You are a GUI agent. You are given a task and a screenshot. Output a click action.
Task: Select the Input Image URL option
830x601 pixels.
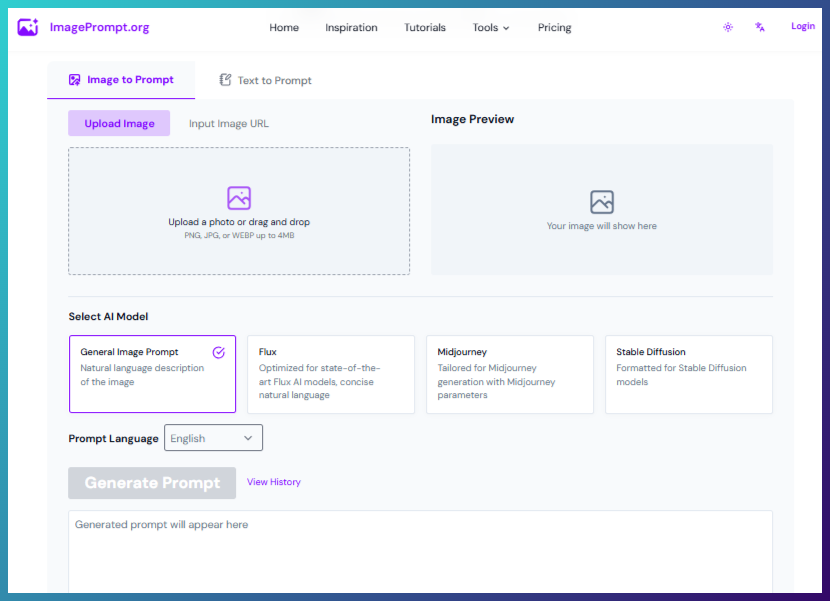[x=229, y=123]
